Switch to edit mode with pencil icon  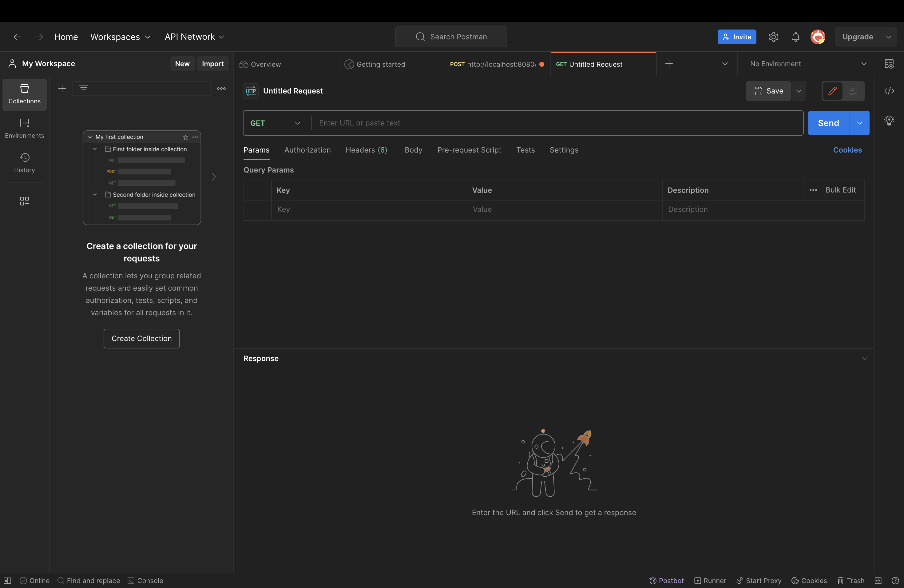[x=832, y=91]
